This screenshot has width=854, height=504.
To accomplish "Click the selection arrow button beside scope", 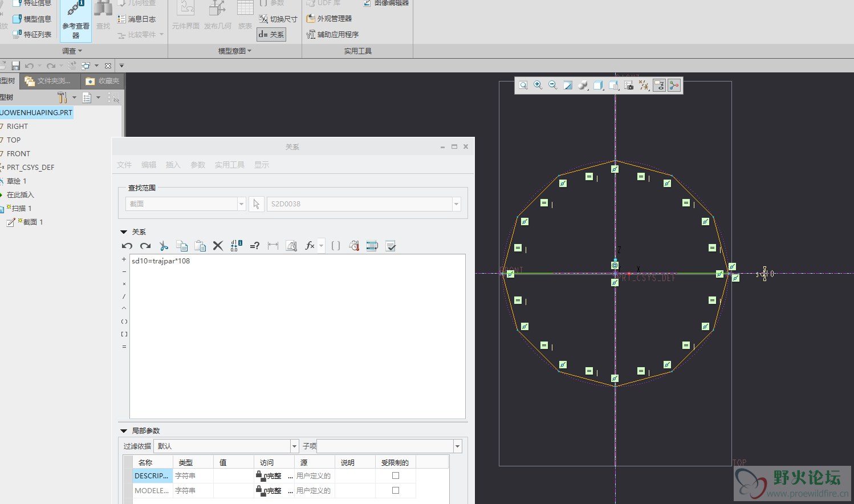I will pyautogui.click(x=256, y=204).
